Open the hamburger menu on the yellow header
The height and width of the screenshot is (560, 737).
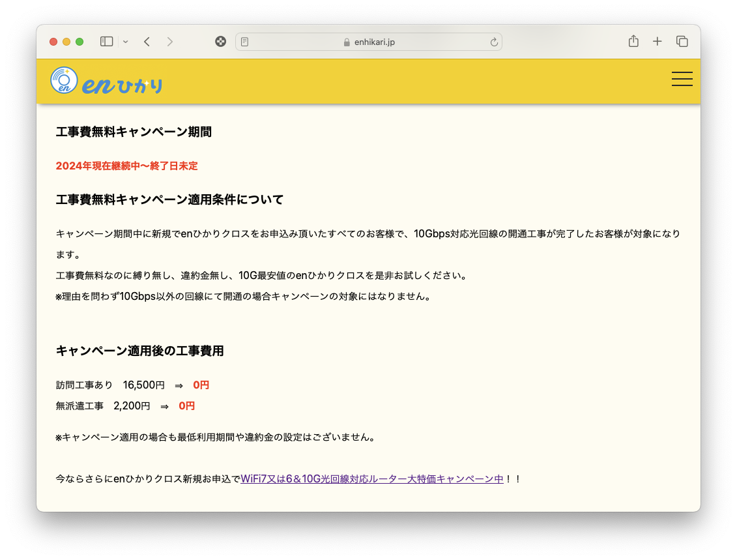point(682,79)
